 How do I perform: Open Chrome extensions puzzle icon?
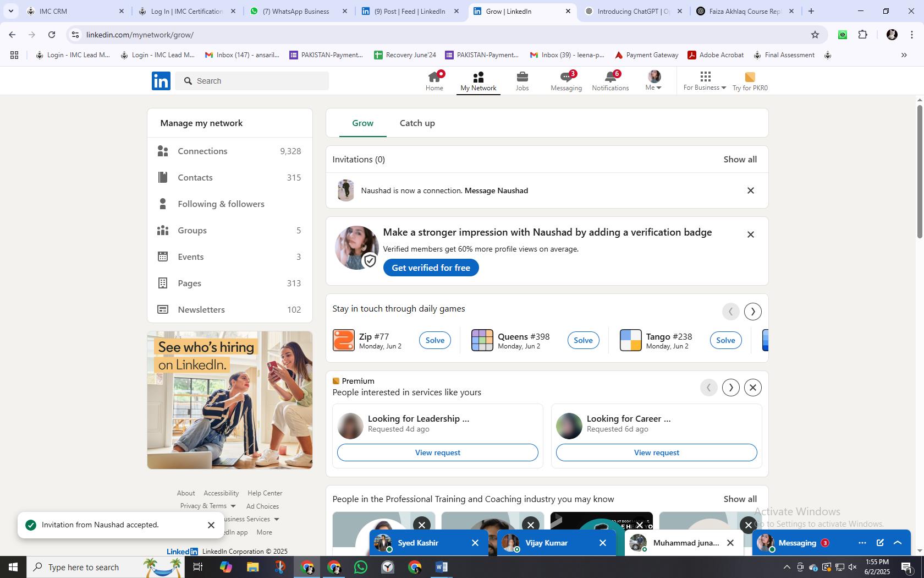[863, 35]
